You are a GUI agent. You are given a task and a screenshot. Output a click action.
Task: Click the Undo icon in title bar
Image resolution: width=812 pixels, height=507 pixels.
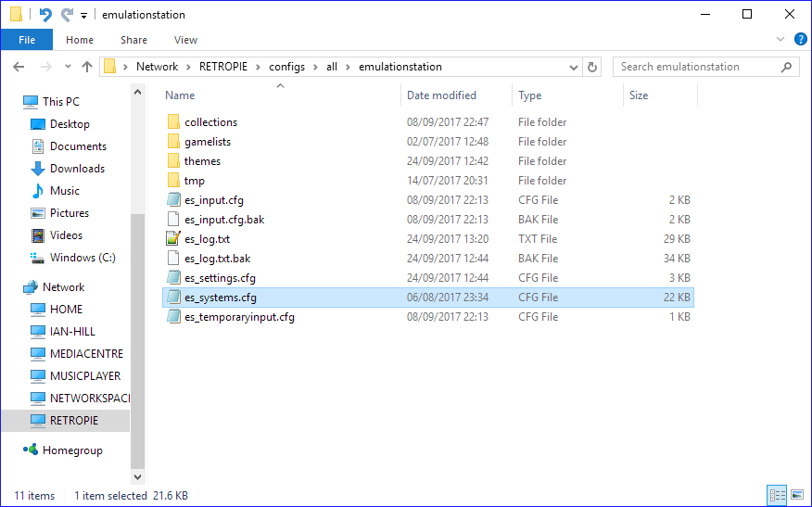coord(44,15)
